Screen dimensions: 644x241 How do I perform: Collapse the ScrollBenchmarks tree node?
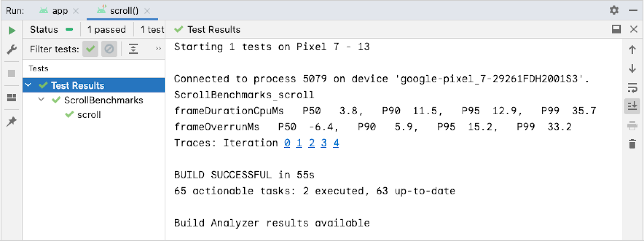coord(41,99)
